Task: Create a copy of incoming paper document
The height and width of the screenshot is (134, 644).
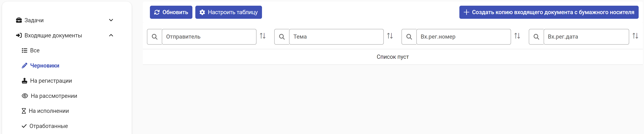Action: click(549, 12)
